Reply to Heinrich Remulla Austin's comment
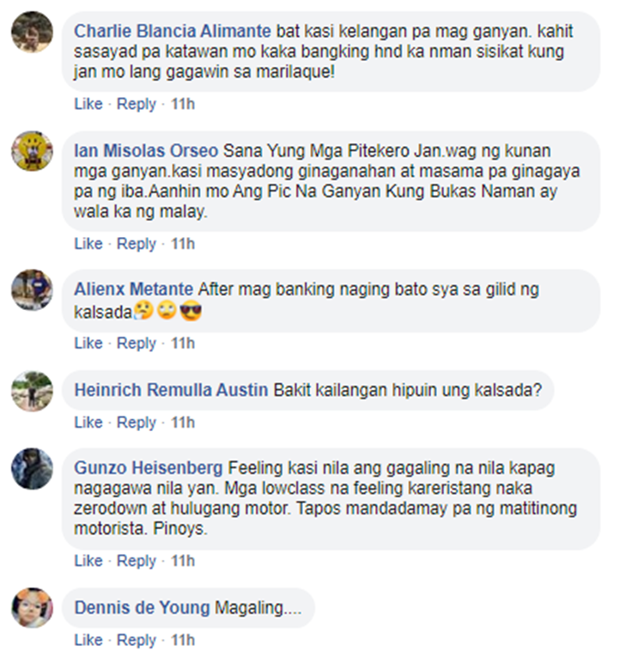Screen dimensions: 644x663 137,423
